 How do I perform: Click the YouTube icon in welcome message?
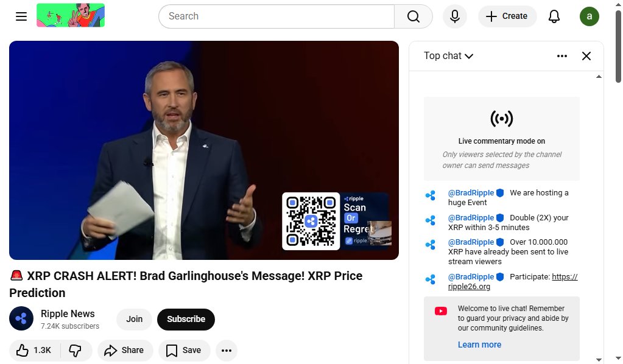(x=441, y=311)
